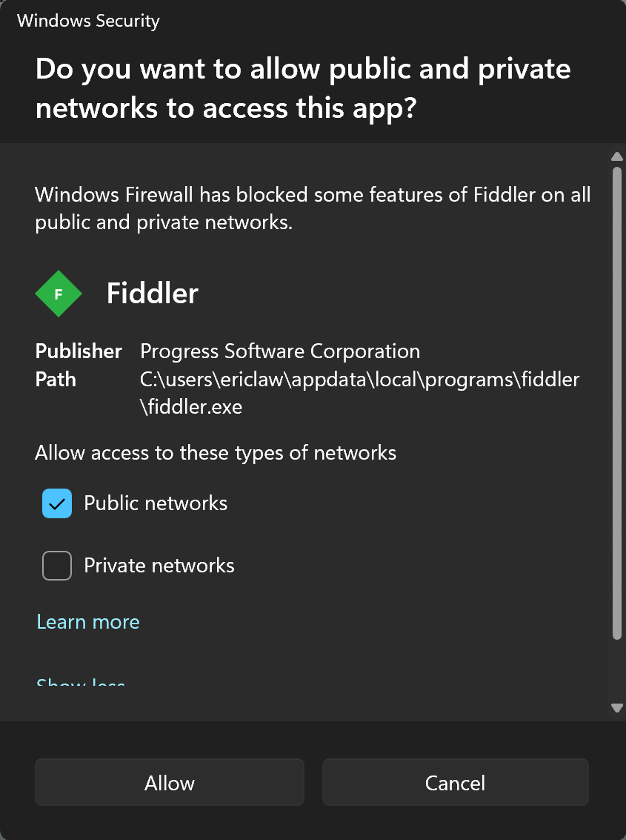The height and width of the screenshot is (840, 626).
Task: Open the Learn more link
Action: [88, 622]
